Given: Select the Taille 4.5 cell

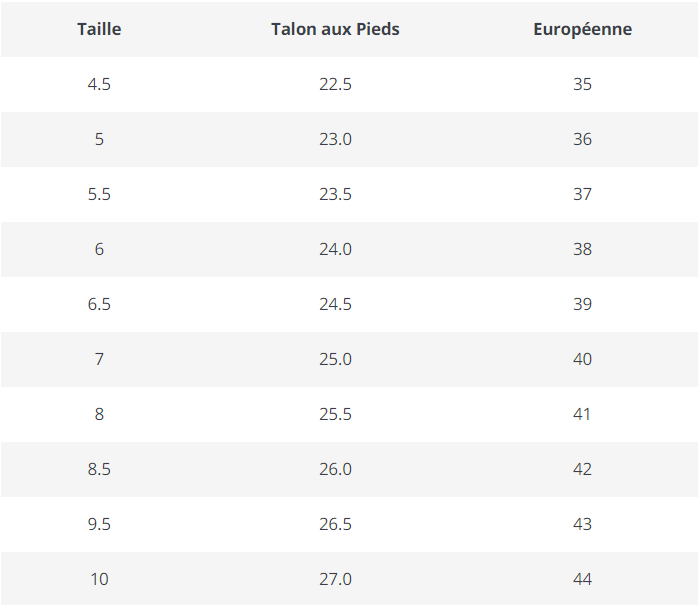Looking at the screenshot, I should pos(99,84).
